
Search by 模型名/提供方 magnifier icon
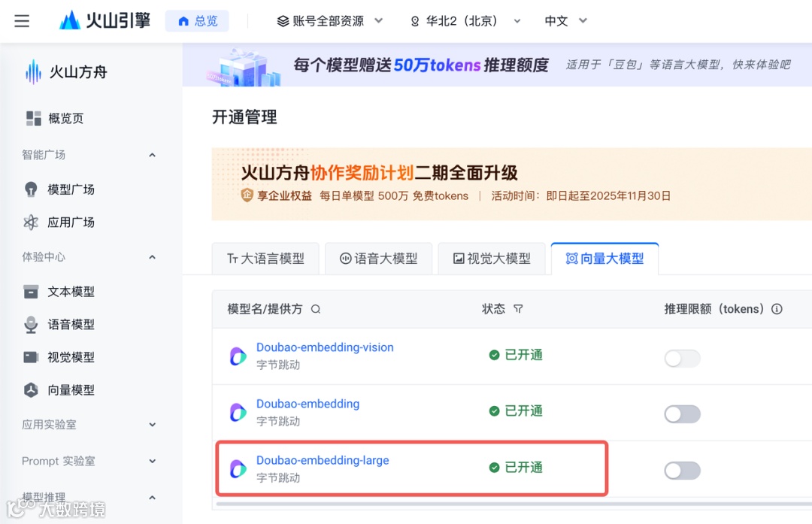pos(316,310)
